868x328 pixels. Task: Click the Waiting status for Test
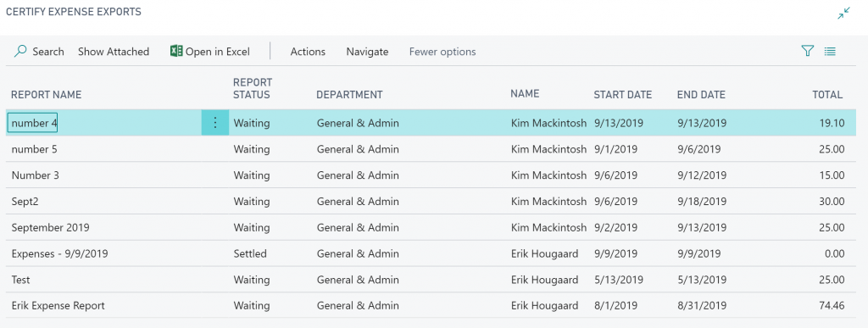tap(251, 280)
